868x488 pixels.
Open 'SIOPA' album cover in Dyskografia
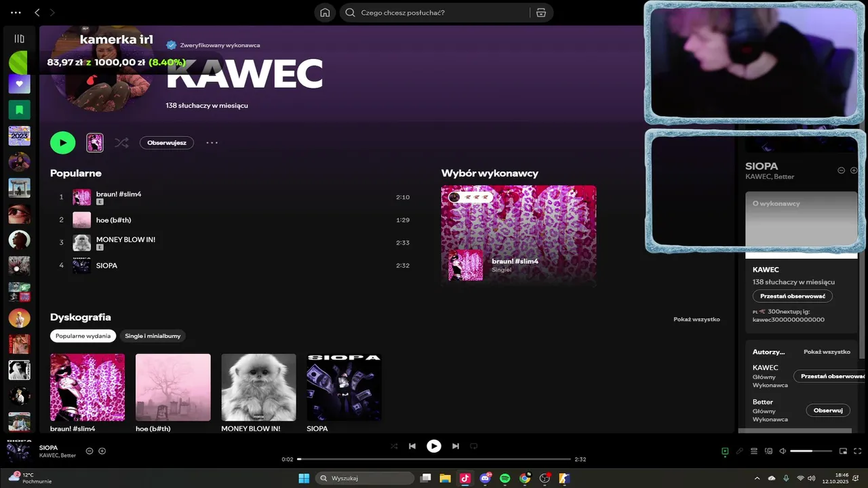coord(344,387)
